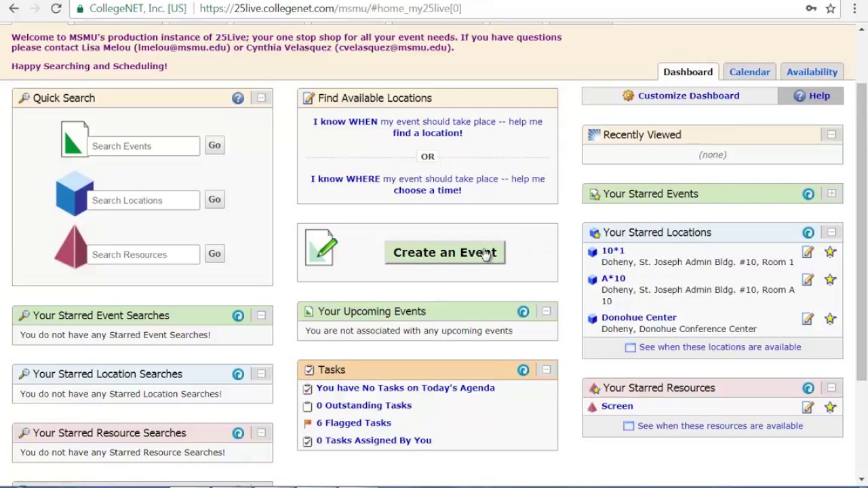Screen dimensions: 868x488
Task: Unstar the Screen resource
Action: (x=830, y=407)
